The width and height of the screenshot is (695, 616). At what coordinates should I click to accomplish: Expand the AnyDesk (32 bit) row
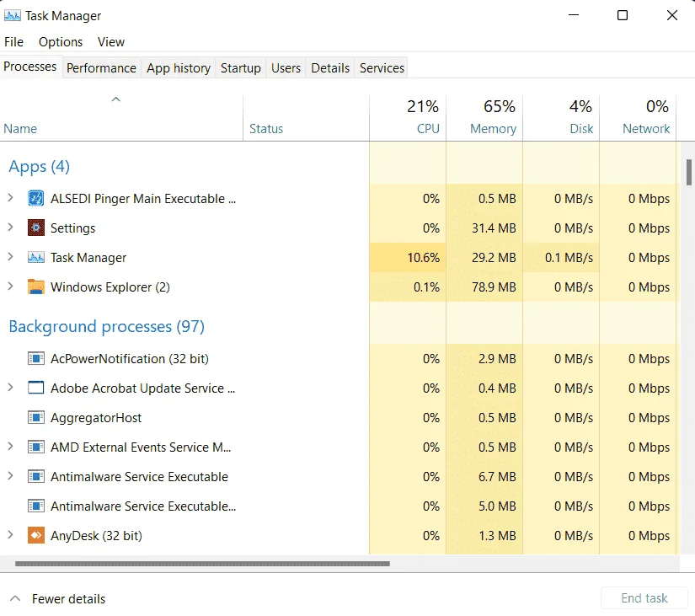pos(11,535)
